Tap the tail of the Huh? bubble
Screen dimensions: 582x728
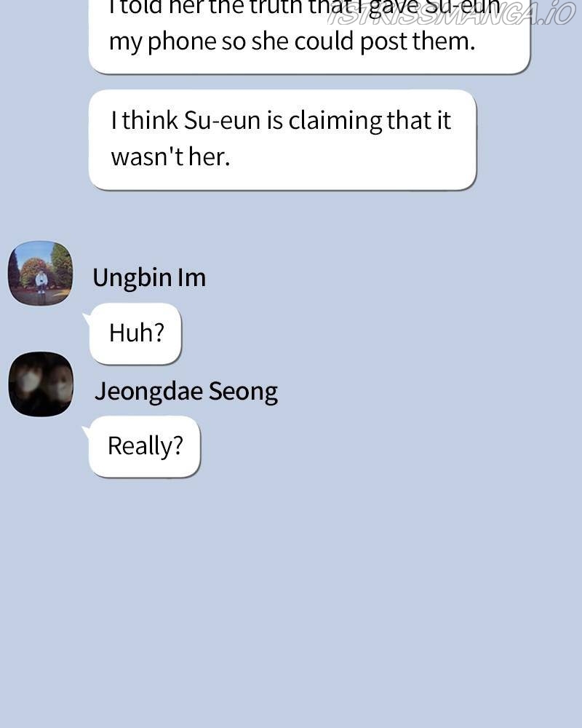point(87,319)
